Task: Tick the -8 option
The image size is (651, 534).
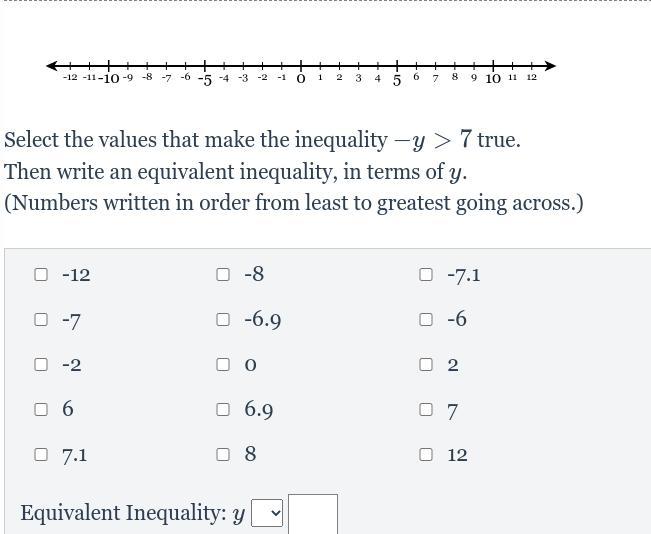Action: click(x=223, y=274)
